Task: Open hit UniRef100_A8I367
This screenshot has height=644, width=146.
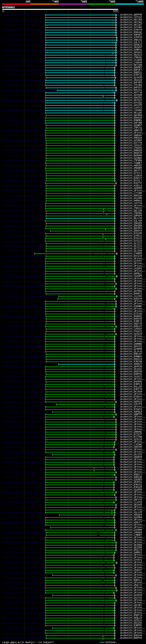Action: click(x=131, y=25)
